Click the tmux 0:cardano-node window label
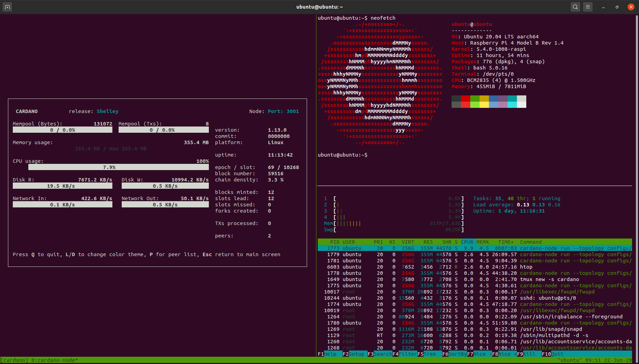The width and height of the screenshot is (639, 364). (55, 360)
